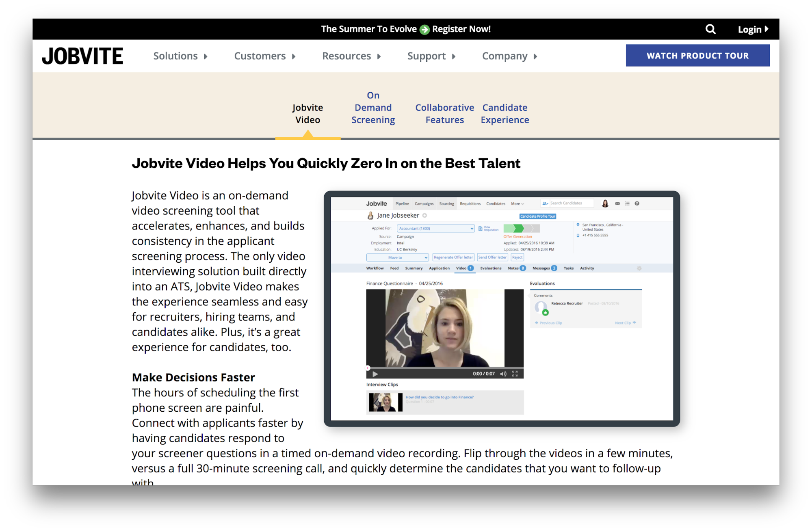Open the Move to dropdown
Screen dimensions: 812x532
point(397,257)
